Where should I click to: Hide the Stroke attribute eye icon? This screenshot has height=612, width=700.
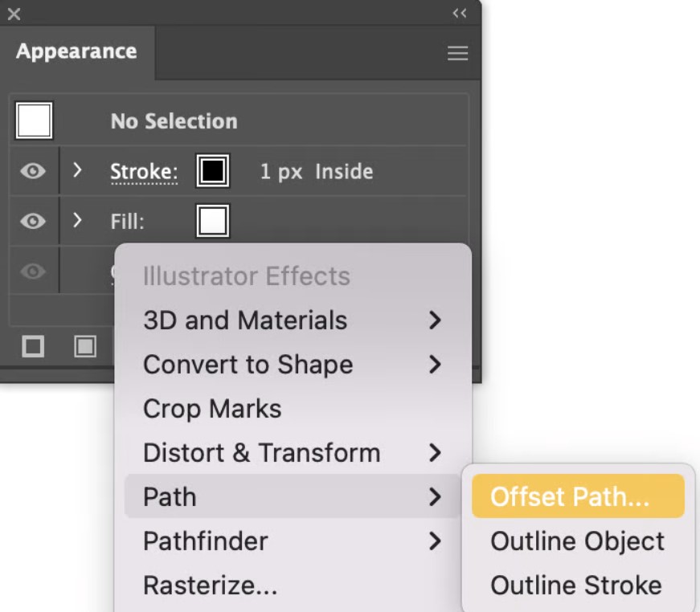tap(33, 171)
